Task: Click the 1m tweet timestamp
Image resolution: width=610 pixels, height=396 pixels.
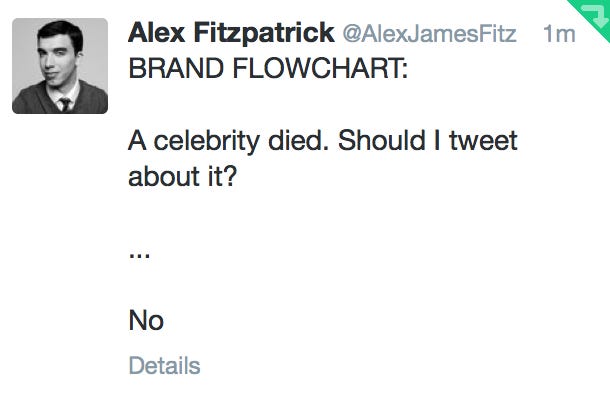Action: pos(559,34)
